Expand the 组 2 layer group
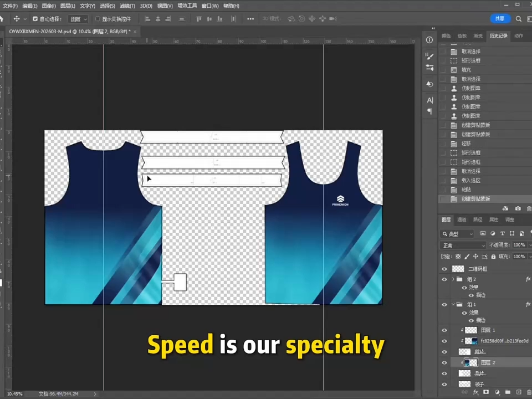The image size is (532, 399). 453,279
